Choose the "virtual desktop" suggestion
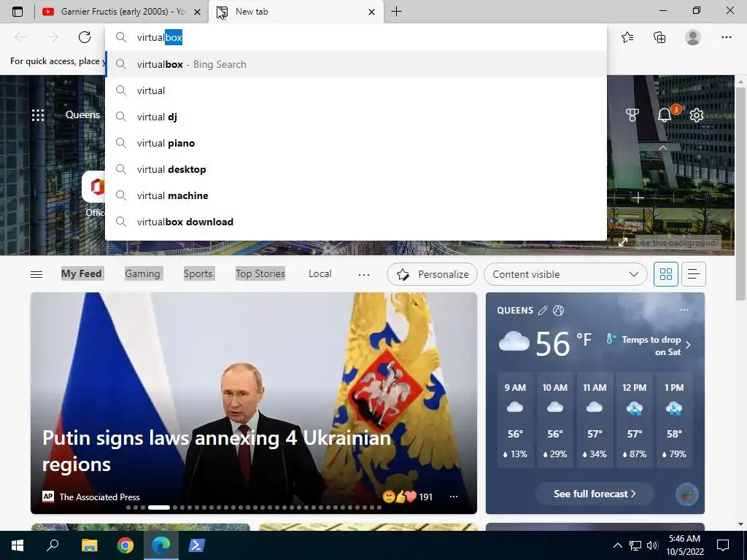Viewport: 747px width, 560px height. (356, 169)
